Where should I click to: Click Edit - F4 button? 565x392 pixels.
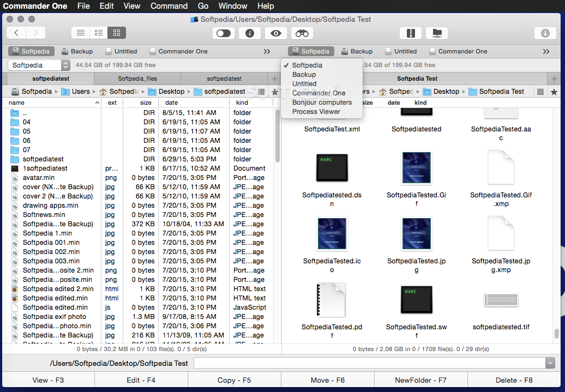point(141,380)
